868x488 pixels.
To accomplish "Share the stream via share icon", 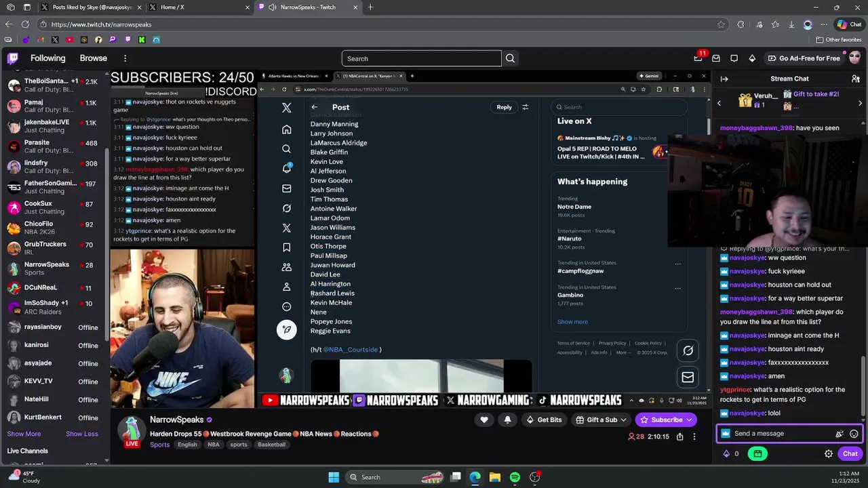I will (679, 436).
